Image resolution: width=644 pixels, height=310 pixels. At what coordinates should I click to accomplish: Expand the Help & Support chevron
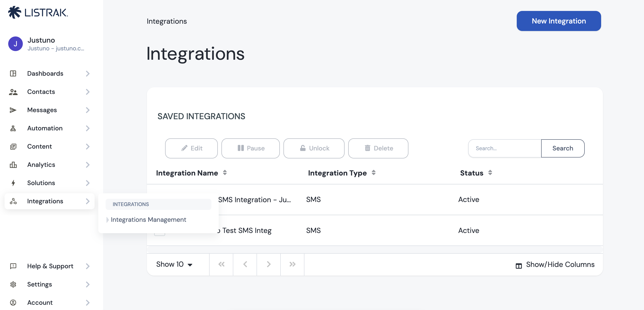pyautogui.click(x=88, y=266)
